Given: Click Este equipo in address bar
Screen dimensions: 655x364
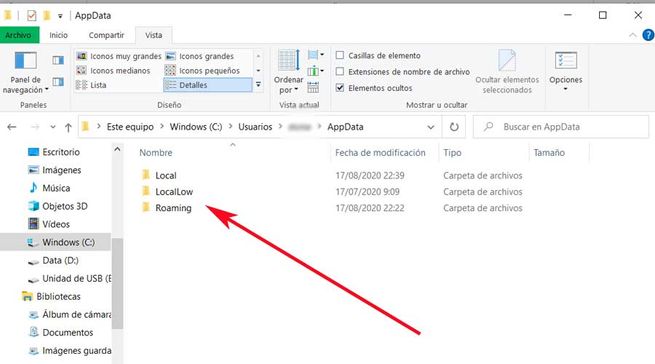Looking at the screenshot, I should point(130,127).
